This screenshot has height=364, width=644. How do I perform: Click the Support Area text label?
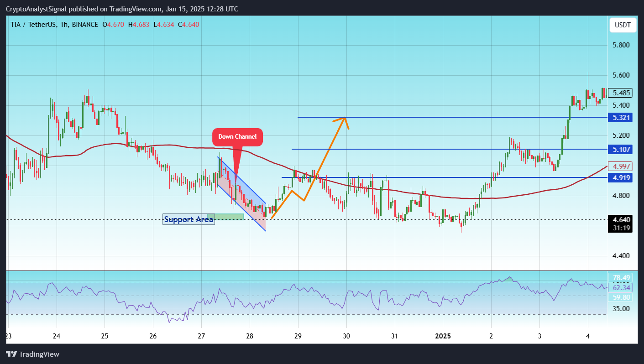[x=188, y=219]
